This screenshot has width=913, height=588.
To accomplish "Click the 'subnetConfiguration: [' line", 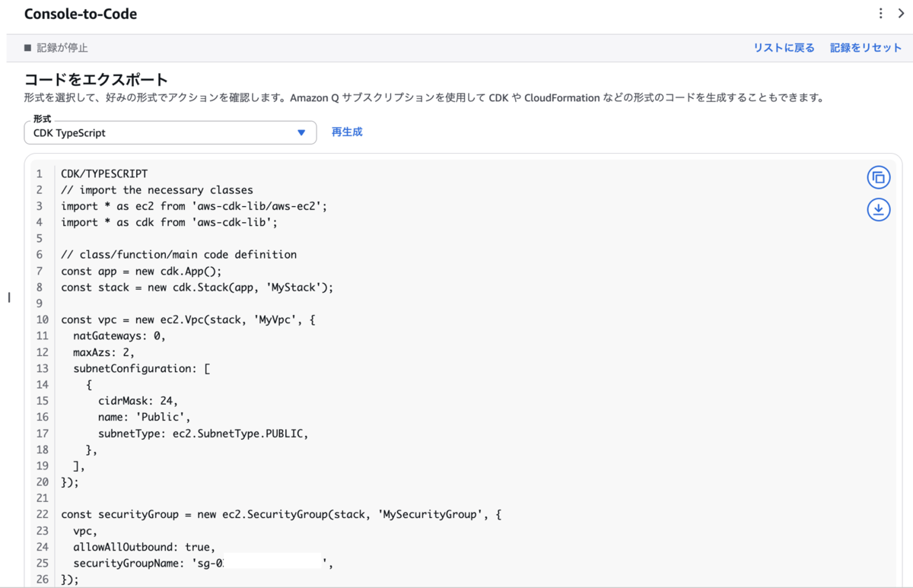I will click(x=142, y=368).
